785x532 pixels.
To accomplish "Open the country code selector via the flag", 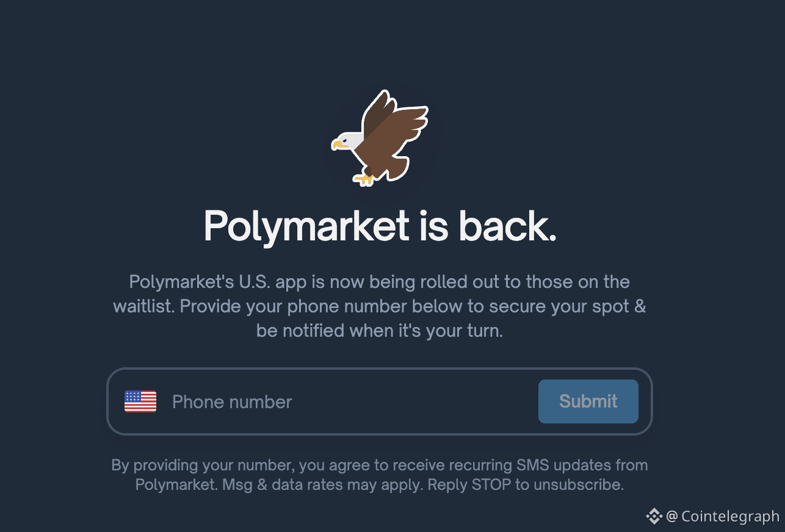I will pos(140,401).
